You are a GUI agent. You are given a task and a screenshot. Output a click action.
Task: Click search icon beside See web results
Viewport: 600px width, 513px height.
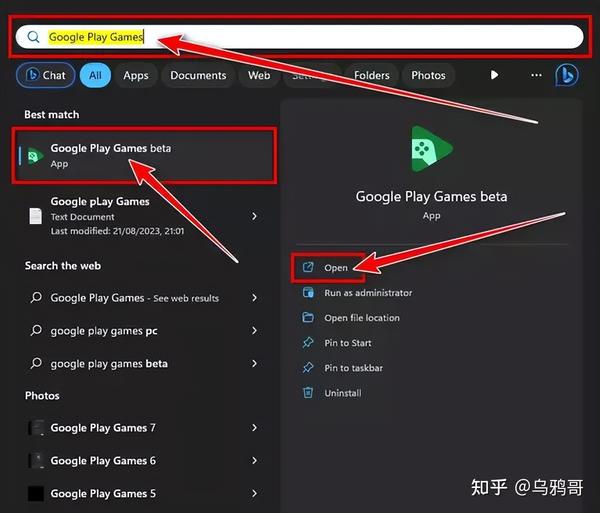[36, 297]
